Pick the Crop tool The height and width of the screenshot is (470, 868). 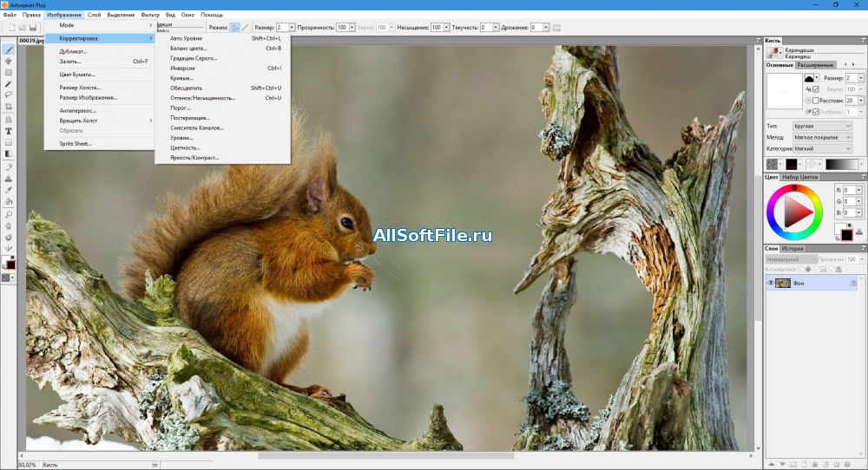tap(9, 107)
